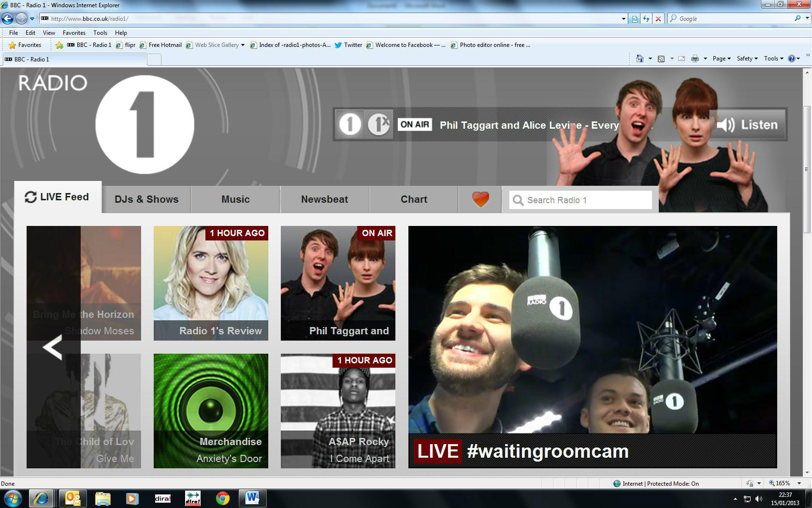Open the Favorites menu in the menu bar
812x508 pixels.
(74, 33)
